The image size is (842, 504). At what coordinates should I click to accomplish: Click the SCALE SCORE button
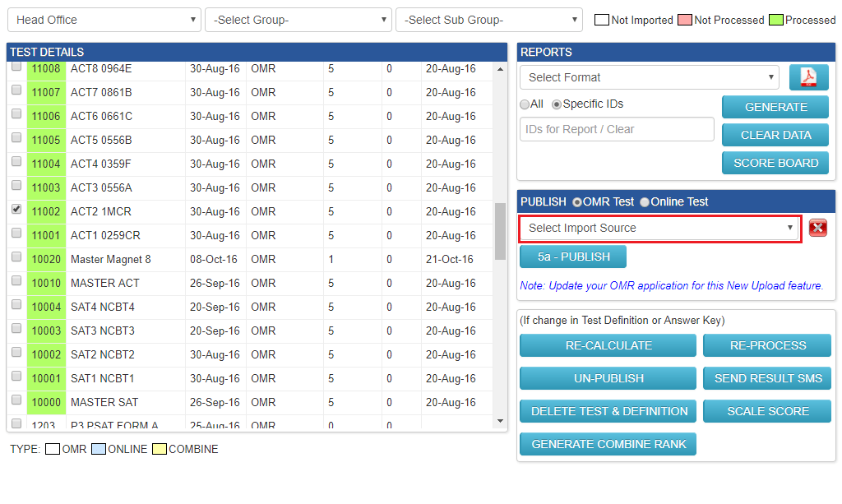pos(767,411)
